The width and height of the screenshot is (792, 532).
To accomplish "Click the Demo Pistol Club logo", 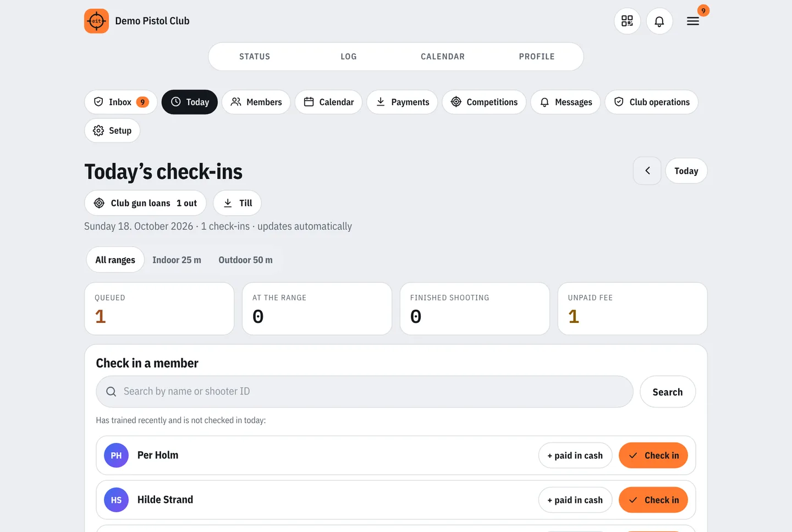I will click(x=96, y=21).
